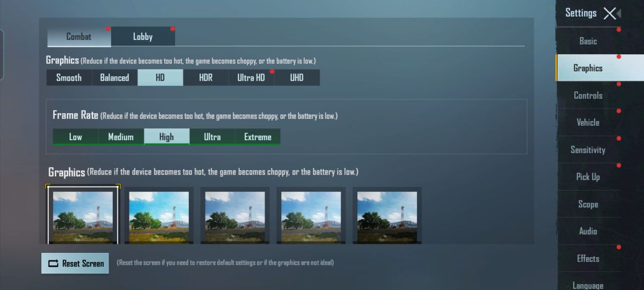Screen dimensions: 644x290
Task: Pick Ultra HD graphics quality
Action: (251, 77)
